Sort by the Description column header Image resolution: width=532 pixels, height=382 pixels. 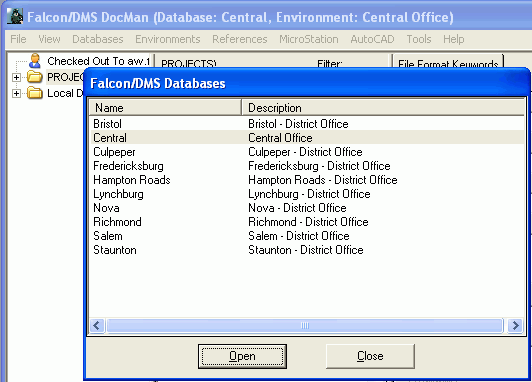(x=383, y=108)
